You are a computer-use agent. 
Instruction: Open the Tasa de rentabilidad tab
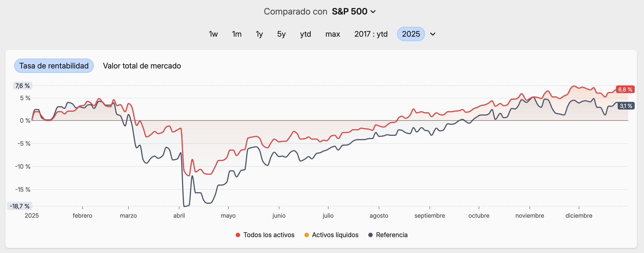(x=54, y=66)
